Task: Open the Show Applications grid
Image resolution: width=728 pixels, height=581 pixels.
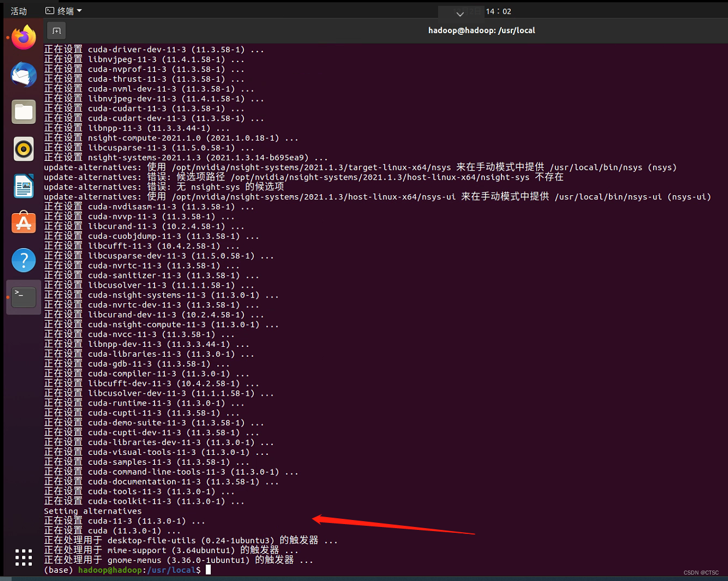Action: coord(23,557)
